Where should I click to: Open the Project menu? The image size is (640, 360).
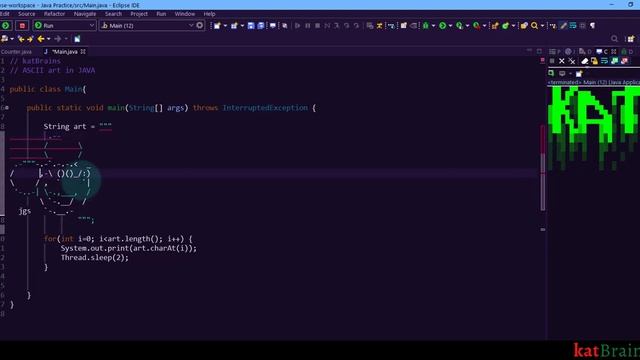(x=139, y=14)
